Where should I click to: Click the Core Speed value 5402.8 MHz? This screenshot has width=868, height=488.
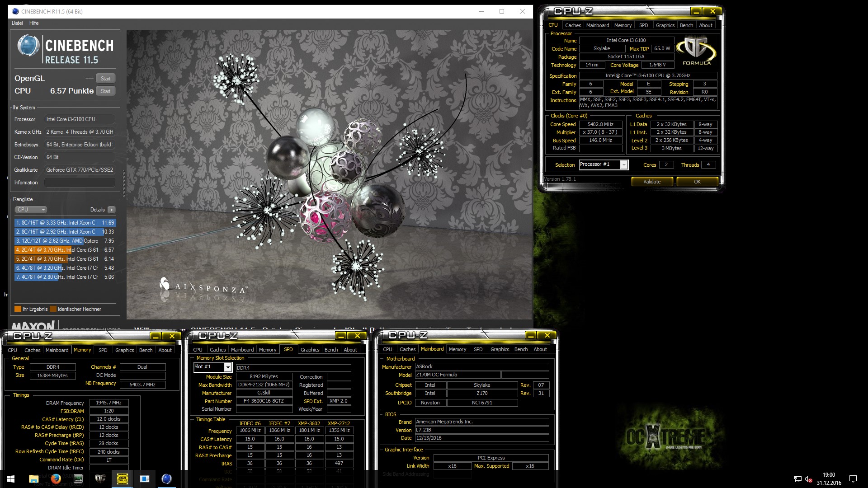(600, 124)
